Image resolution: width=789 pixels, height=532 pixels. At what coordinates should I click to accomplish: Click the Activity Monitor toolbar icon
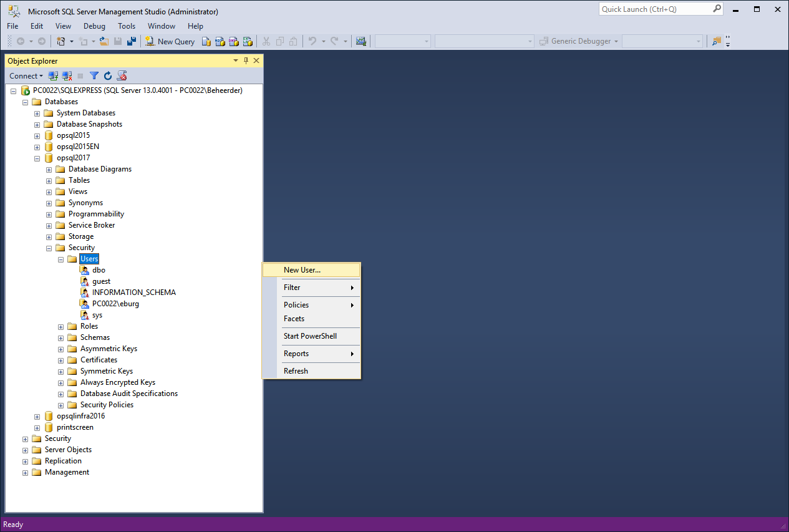361,41
